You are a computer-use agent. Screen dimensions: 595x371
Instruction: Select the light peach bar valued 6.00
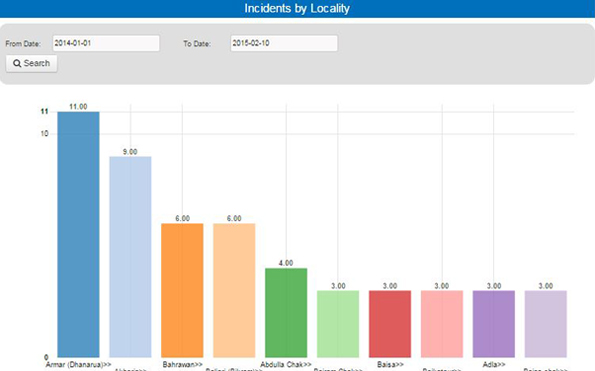point(234,290)
